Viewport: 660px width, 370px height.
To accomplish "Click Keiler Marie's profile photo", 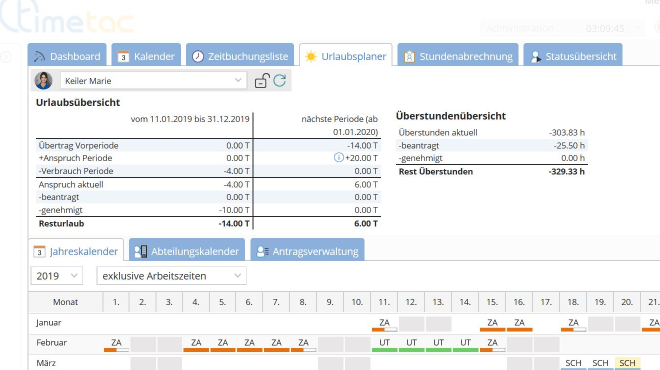I will click(x=43, y=80).
